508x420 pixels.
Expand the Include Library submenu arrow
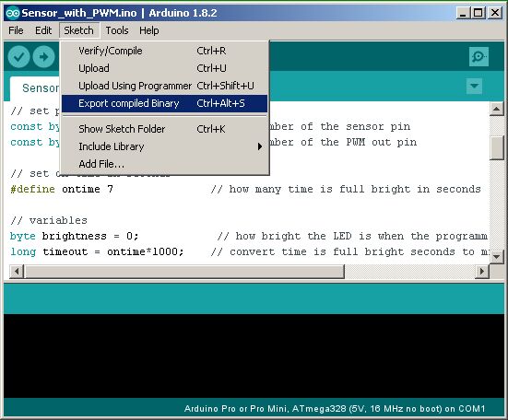pos(260,146)
